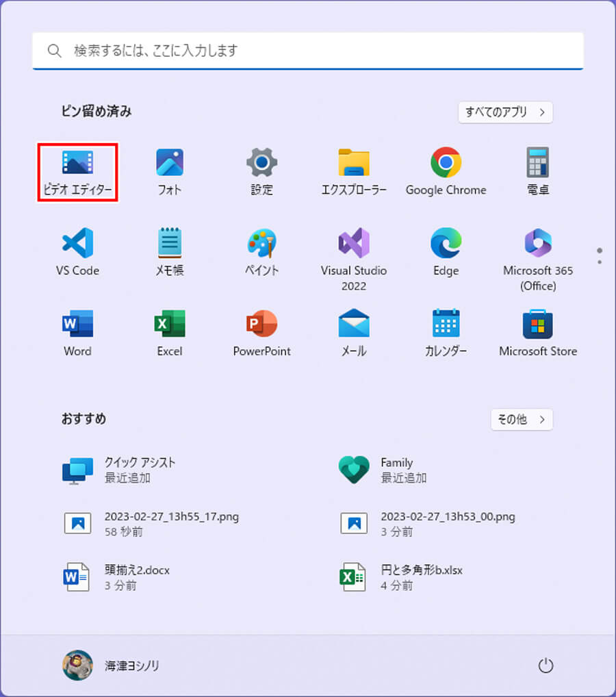Open the 海津ヨシノリ account menu
This screenshot has height=697, width=616.
(110, 665)
